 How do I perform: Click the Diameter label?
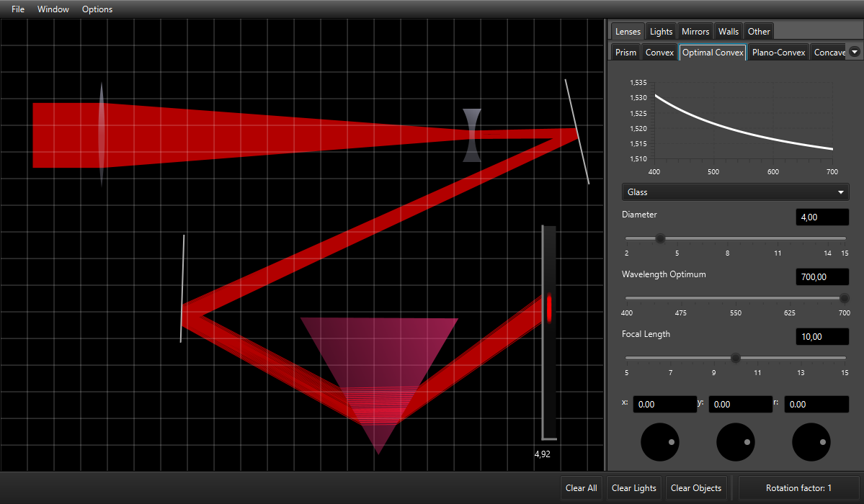(639, 215)
